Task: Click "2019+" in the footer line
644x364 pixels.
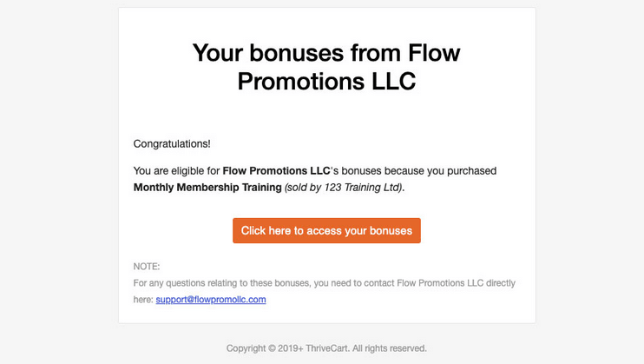Action: [291, 348]
